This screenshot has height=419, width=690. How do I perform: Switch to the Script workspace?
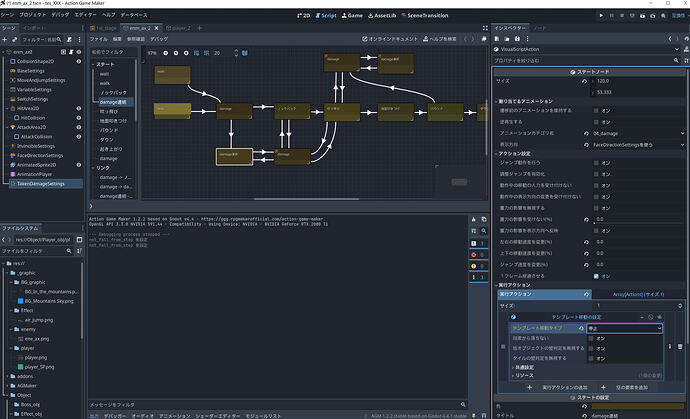point(327,17)
